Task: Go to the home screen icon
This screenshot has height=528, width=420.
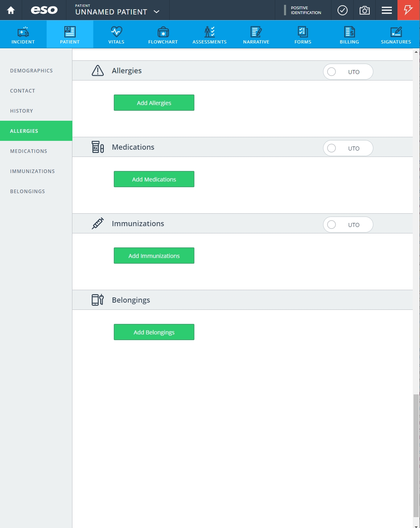Action: coord(11,10)
